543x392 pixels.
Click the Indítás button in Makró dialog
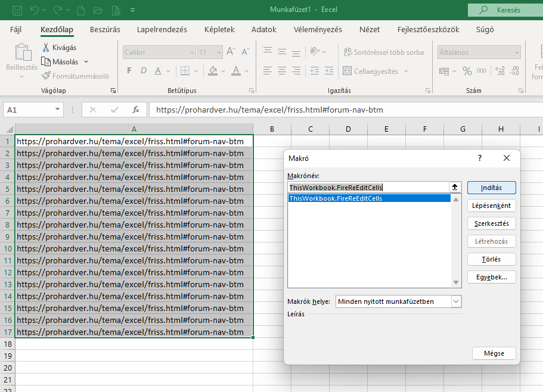pyautogui.click(x=491, y=188)
